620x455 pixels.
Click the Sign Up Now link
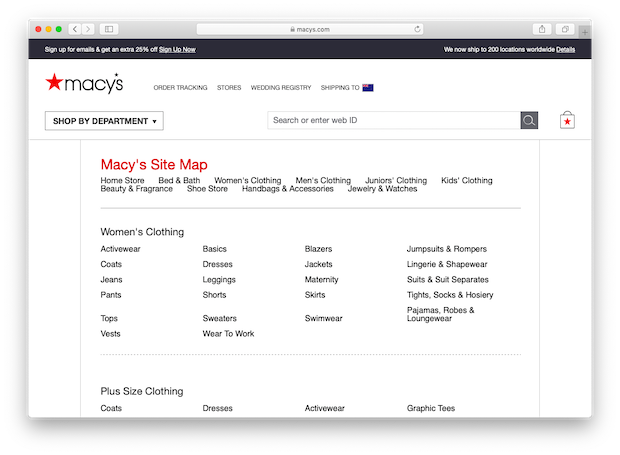click(177, 49)
